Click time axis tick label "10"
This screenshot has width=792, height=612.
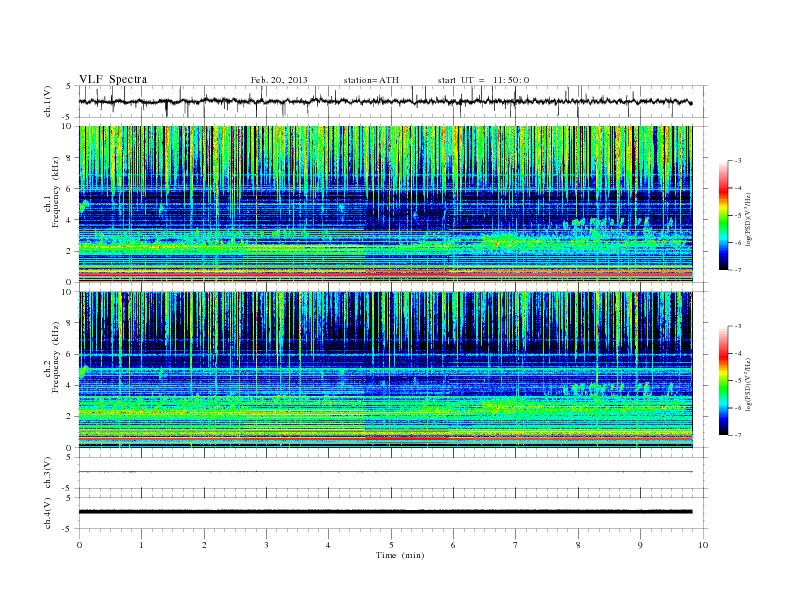703,545
